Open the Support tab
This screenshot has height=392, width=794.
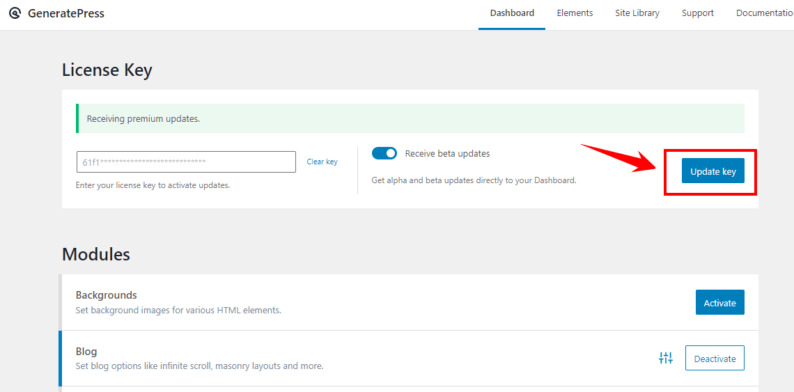[697, 14]
